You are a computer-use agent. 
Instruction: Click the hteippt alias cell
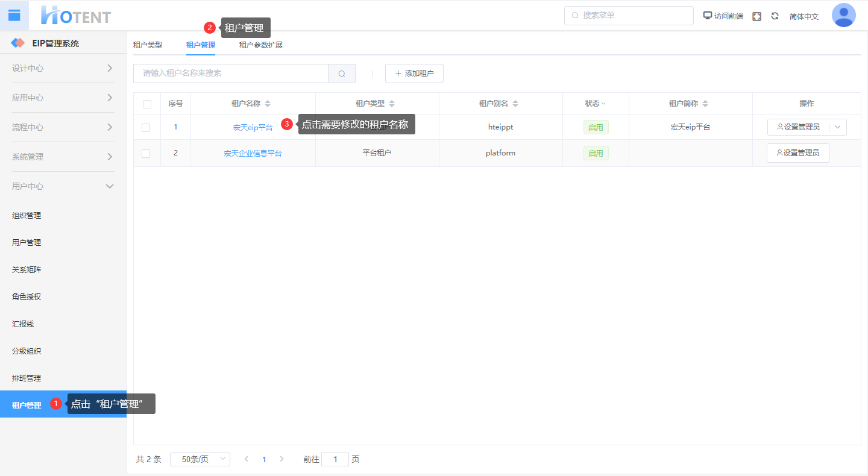click(501, 127)
